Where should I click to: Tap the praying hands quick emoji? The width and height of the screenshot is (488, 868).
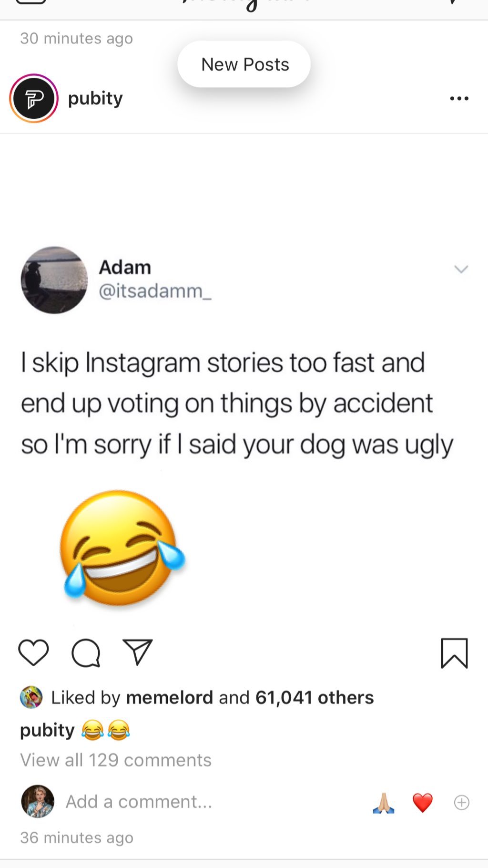pyautogui.click(x=384, y=803)
